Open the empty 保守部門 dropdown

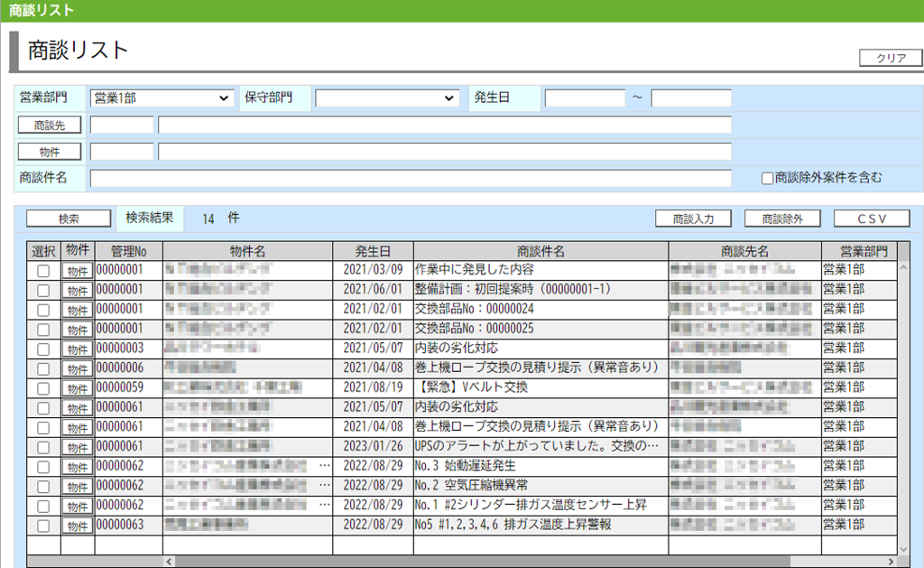point(388,98)
